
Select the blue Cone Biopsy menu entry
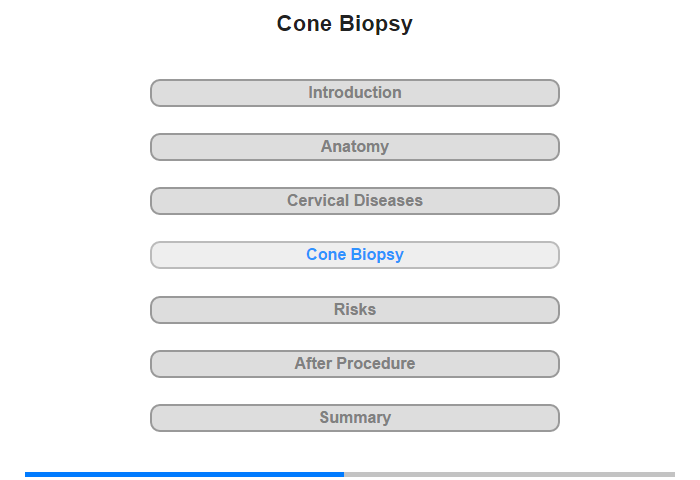point(354,255)
